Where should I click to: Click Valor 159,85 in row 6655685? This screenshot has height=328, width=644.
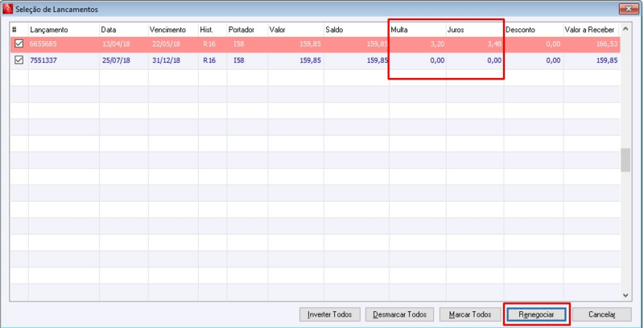(311, 44)
